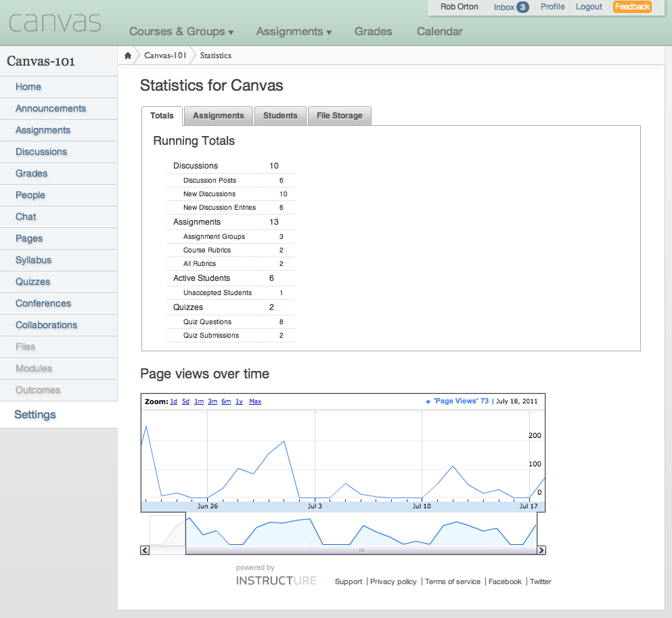Switch to the Assignments statistics tab
The image size is (672, 618).
coord(218,116)
